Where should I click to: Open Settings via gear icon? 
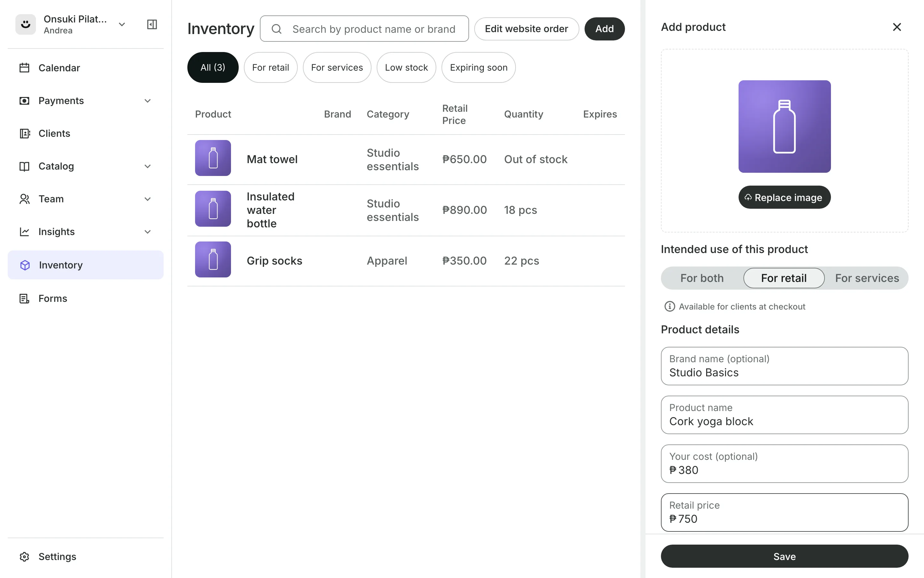(24, 556)
